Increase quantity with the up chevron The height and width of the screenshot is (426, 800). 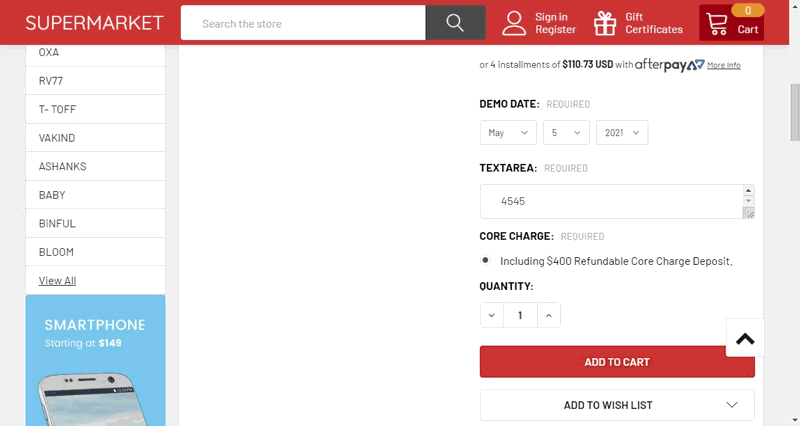pyautogui.click(x=548, y=316)
